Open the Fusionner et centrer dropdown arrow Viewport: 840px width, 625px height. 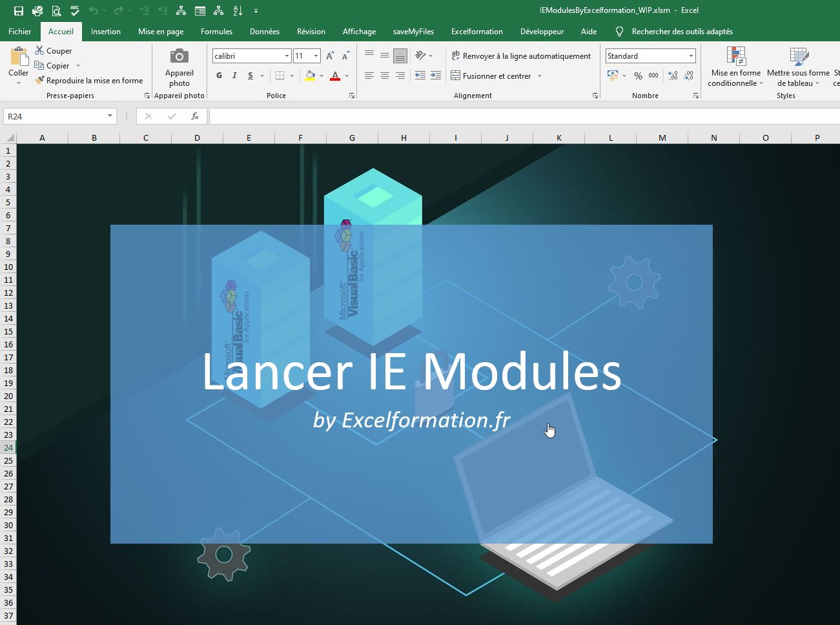point(540,76)
